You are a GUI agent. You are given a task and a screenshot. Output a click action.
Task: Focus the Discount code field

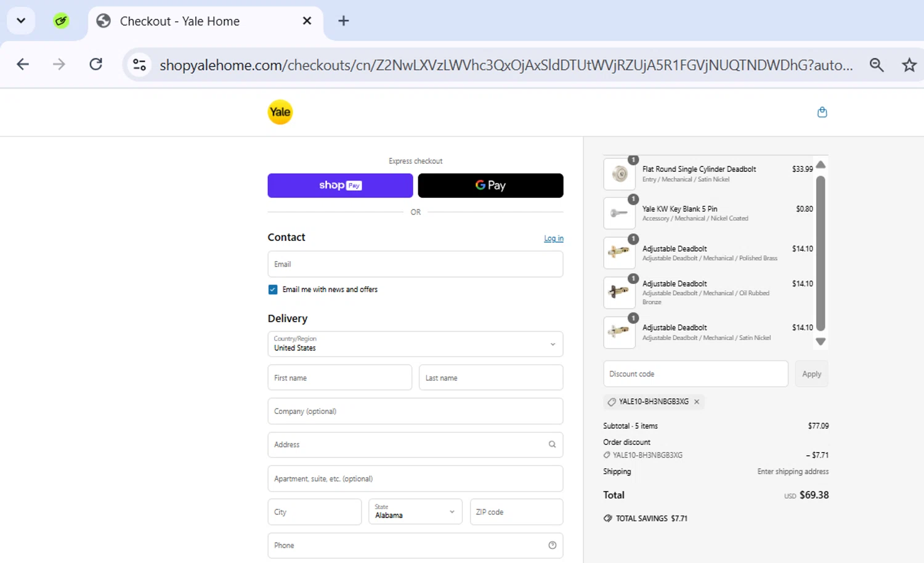[x=695, y=374]
